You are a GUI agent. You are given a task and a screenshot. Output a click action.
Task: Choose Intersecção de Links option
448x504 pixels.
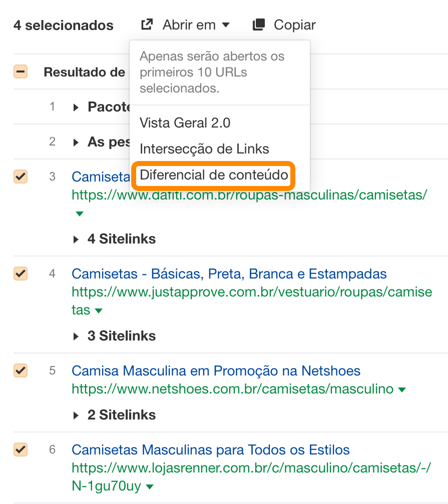pos(204,148)
